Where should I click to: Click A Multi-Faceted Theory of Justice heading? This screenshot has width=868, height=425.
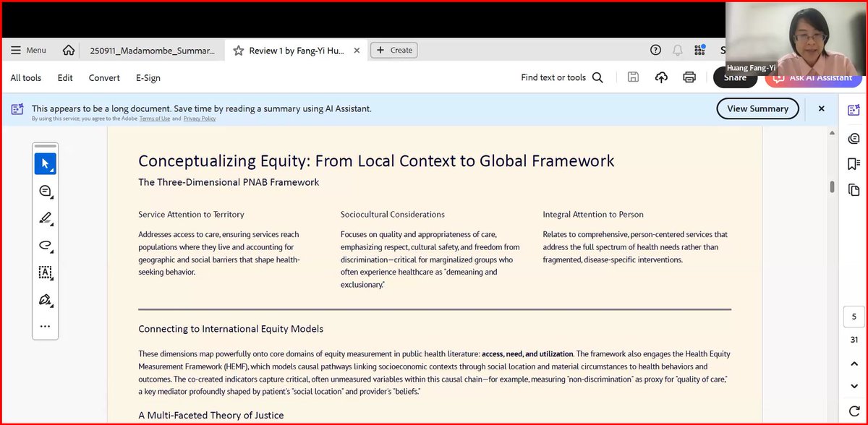(211, 415)
